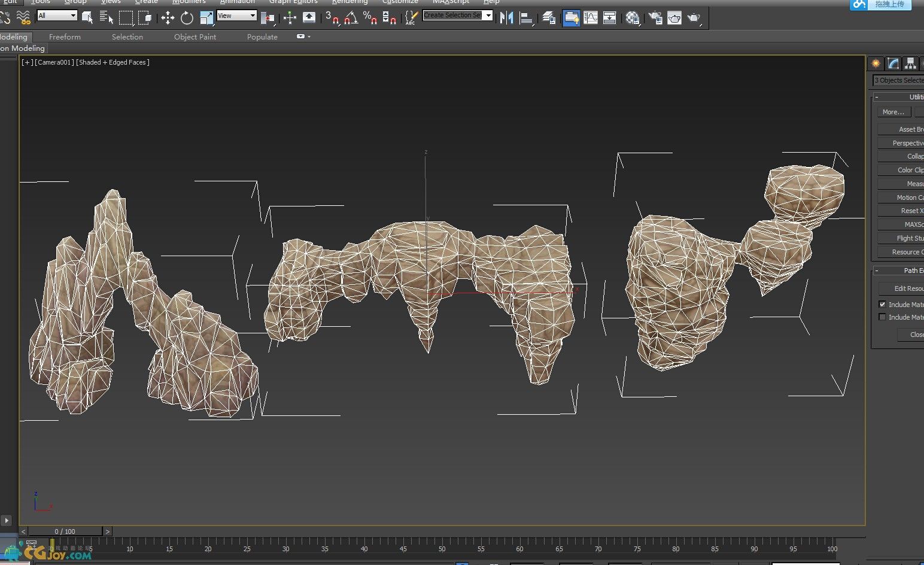Click the Color Clipboard utility button
Viewport: 924px width, 565px height.
(901, 170)
